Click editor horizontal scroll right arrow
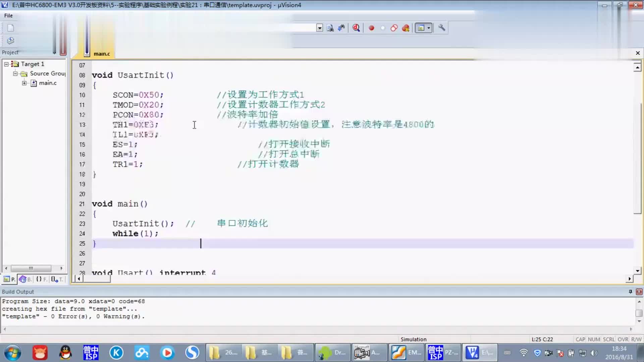 [x=629, y=279]
